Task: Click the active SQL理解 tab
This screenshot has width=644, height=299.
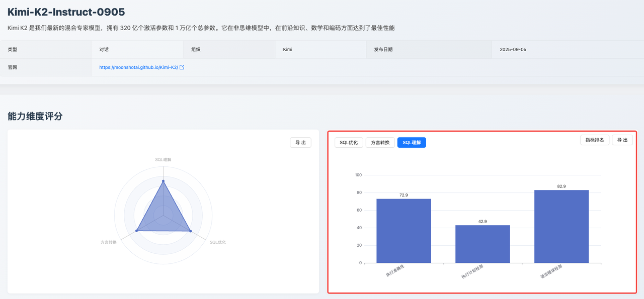Action: [412, 143]
